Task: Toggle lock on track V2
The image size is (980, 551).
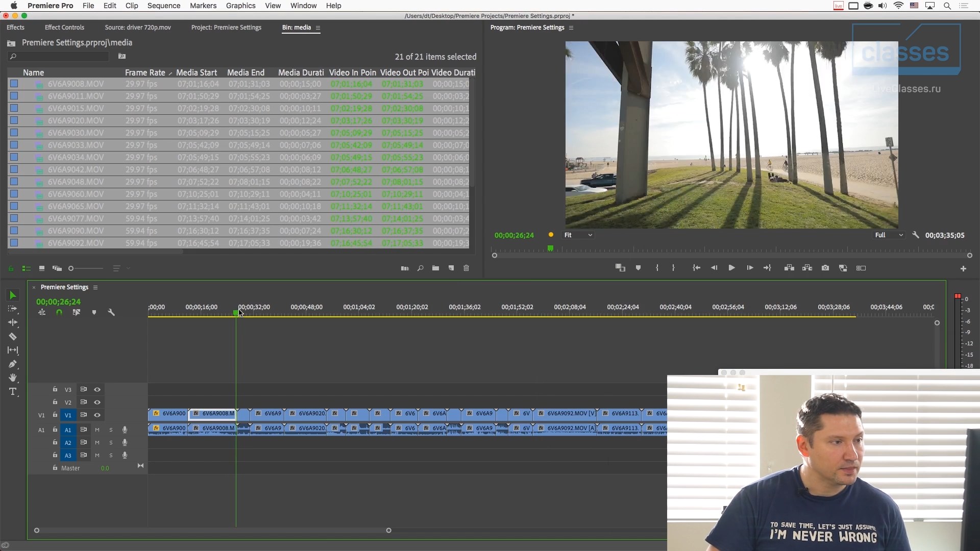Action: (55, 402)
